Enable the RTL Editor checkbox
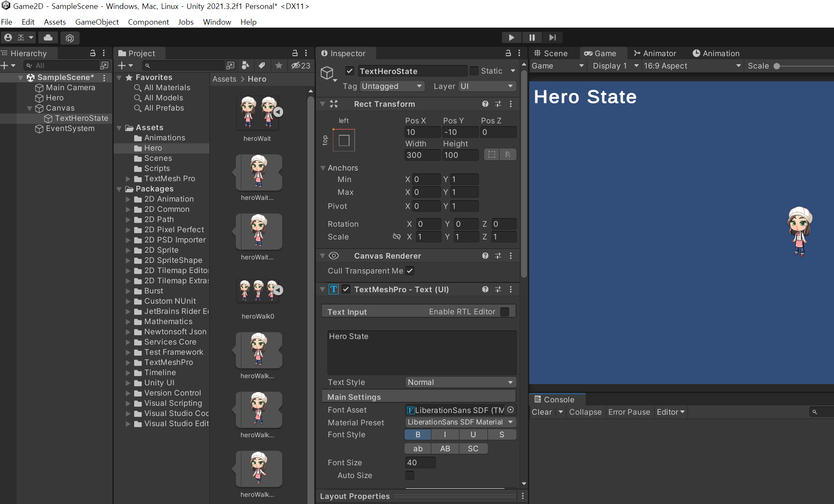This screenshot has height=504, width=834. pos(505,312)
